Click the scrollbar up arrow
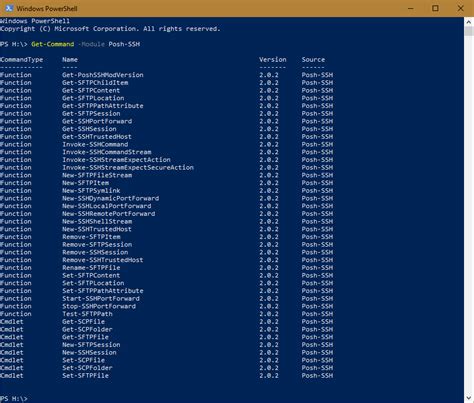This screenshot has height=403, width=474. [469, 22]
